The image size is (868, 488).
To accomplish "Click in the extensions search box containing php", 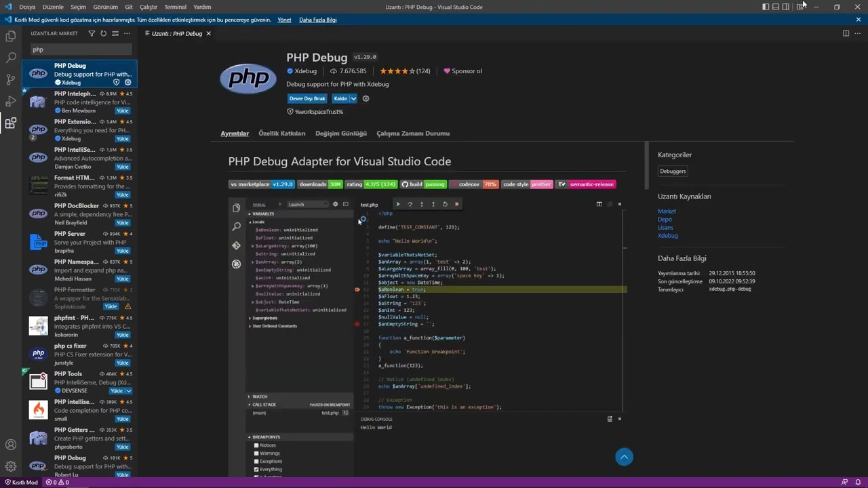I will pyautogui.click(x=81, y=49).
